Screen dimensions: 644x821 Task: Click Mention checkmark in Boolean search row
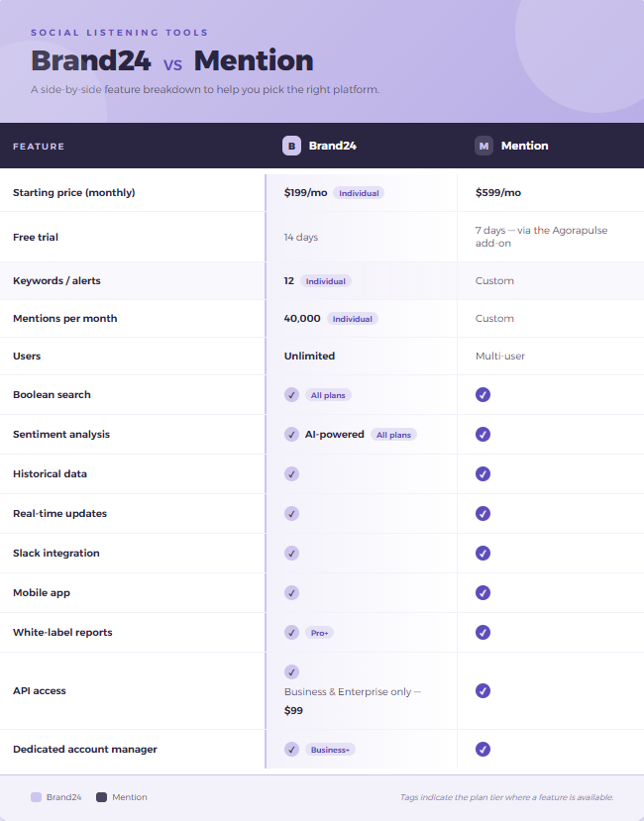coord(483,395)
